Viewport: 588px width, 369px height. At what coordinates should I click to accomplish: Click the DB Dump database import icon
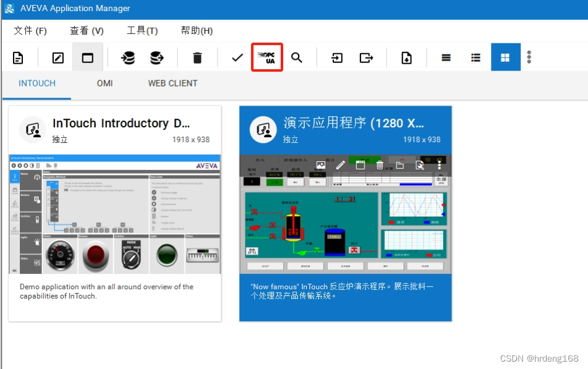(x=128, y=57)
